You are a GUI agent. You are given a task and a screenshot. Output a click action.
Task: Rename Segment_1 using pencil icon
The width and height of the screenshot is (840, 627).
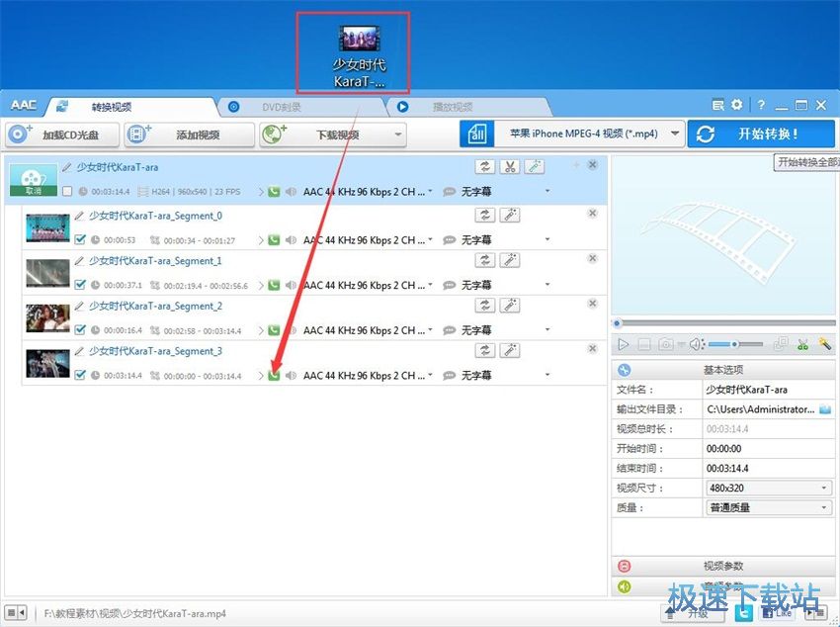(79, 261)
